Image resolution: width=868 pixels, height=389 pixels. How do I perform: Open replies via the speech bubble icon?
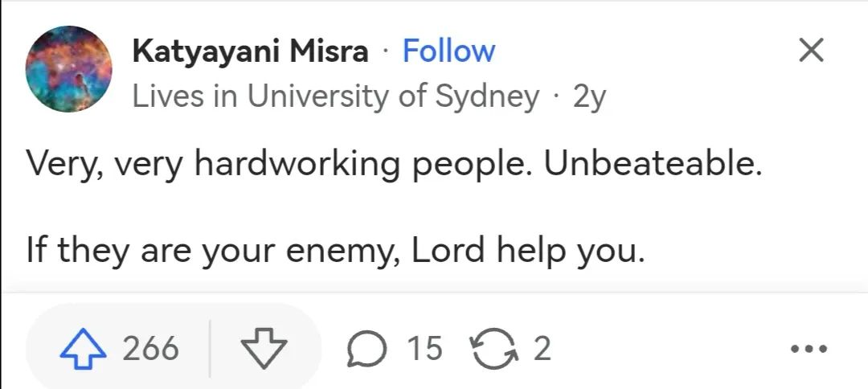coord(366,350)
